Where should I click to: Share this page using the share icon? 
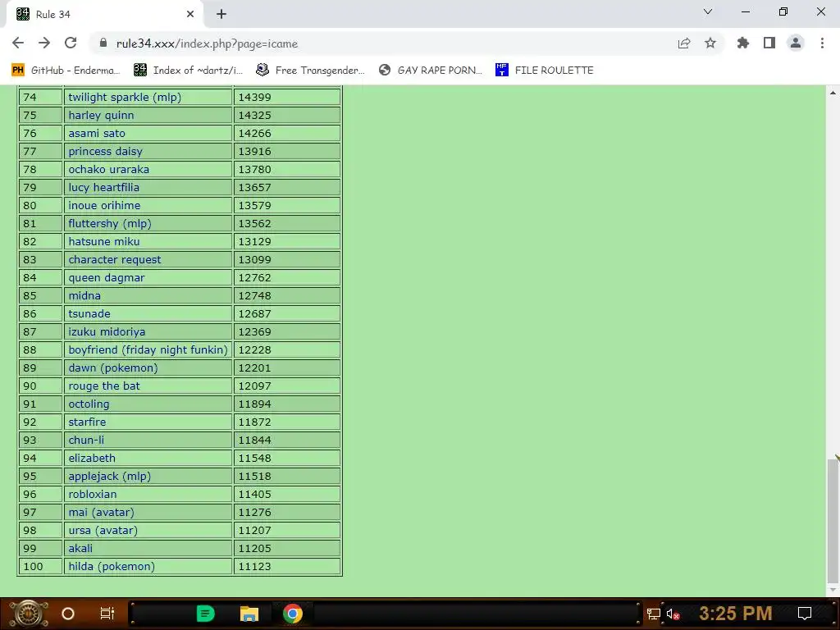(x=684, y=43)
